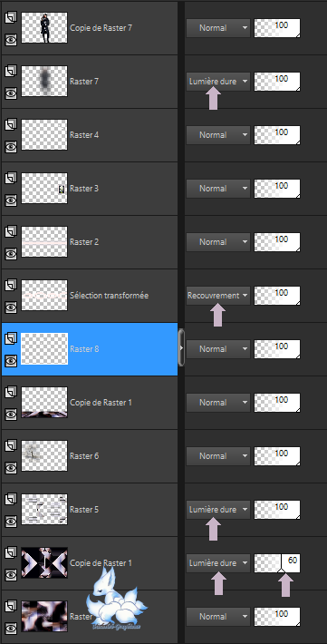327x644 pixels.
Task: Click the layer type icon of Raster 8
Action: [x=10, y=338]
